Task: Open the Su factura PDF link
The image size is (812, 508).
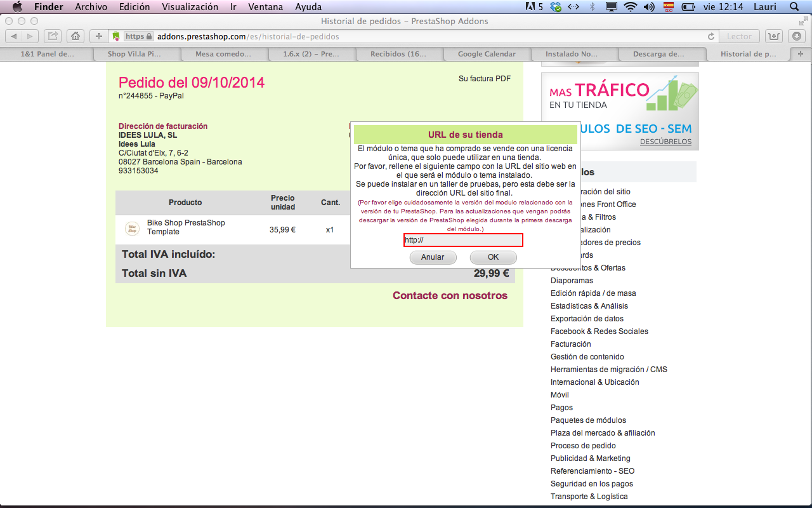Action: 485,79
